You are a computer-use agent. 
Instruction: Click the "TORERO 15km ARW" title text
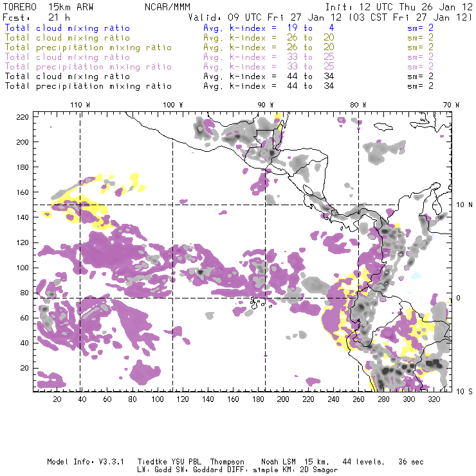[48, 6]
